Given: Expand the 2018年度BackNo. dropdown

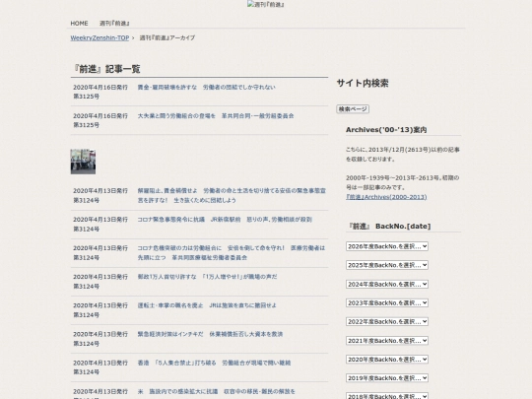Looking at the screenshot, I should pyautogui.click(x=387, y=396).
